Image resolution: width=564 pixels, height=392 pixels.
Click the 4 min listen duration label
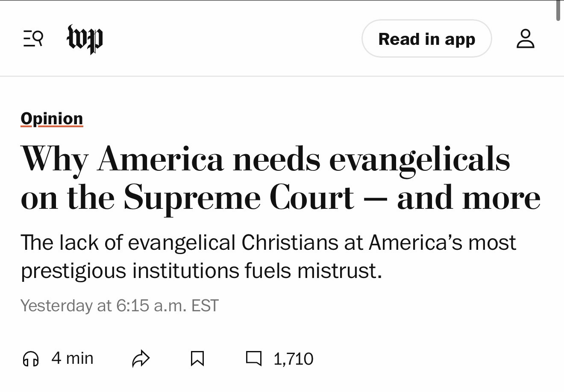(x=72, y=358)
